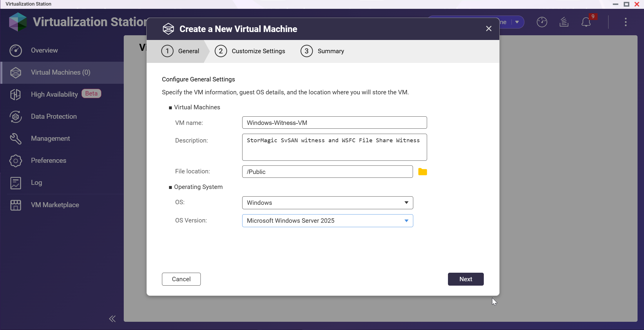Click the Next button
This screenshot has width=644, height=330.
466,279
